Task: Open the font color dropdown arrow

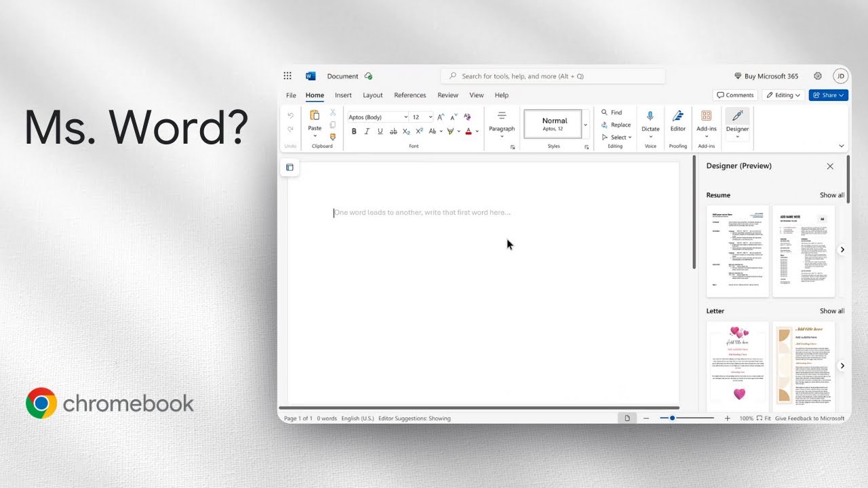Action: pyautogui.click(x=477, y=131)
